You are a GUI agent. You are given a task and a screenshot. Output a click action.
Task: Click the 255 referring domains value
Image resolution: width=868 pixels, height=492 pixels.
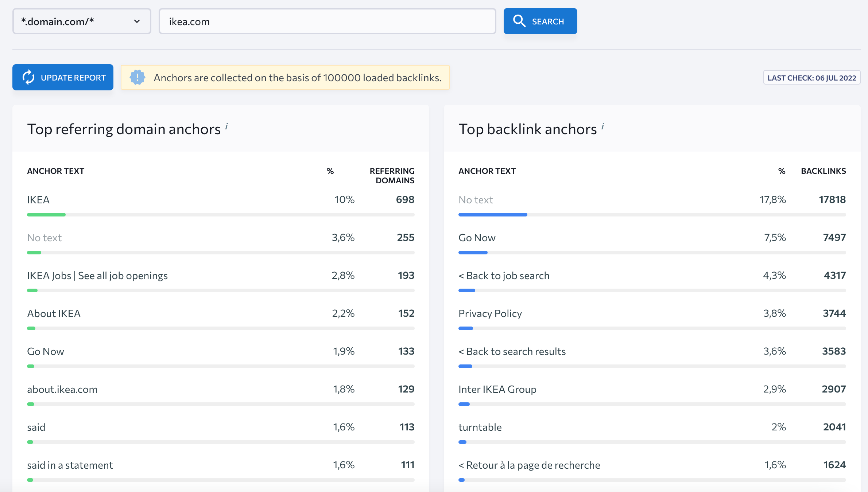406,237
